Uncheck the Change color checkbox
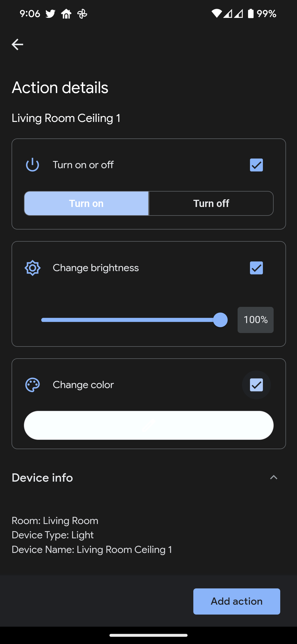The width and height of the screenshot is (297, 644). coord(256,384)
